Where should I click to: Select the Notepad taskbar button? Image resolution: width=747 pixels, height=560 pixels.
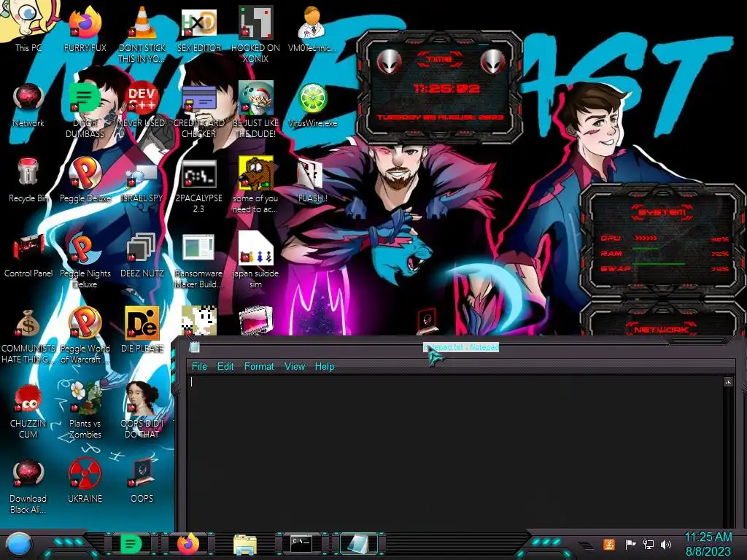358,544
